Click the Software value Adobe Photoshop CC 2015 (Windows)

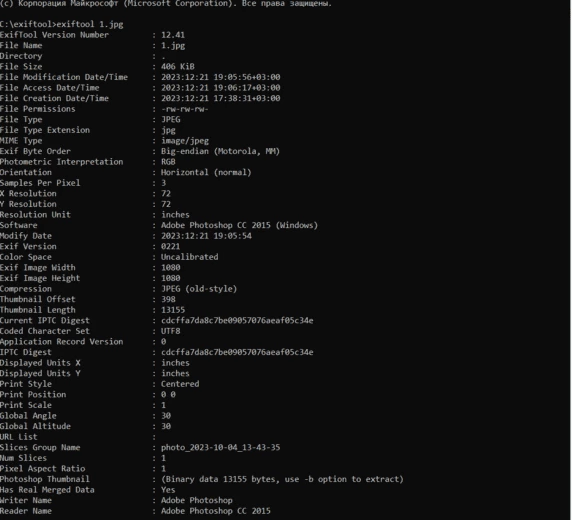click(239, 226)
